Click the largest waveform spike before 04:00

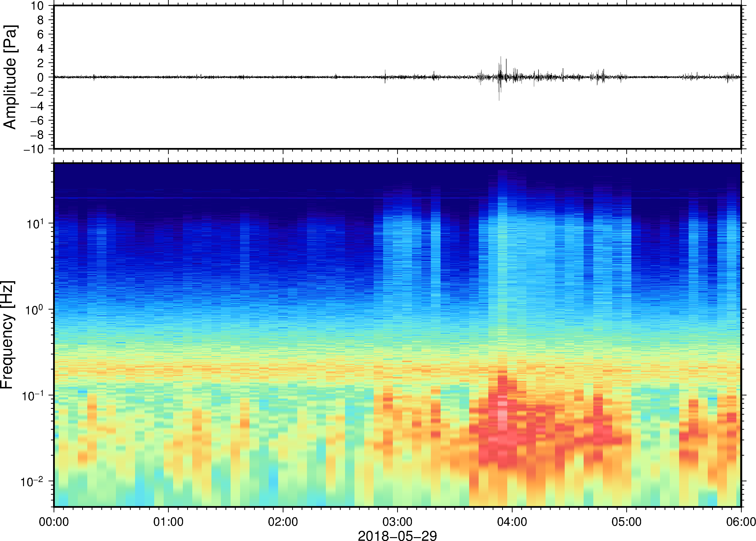point(499,78)
